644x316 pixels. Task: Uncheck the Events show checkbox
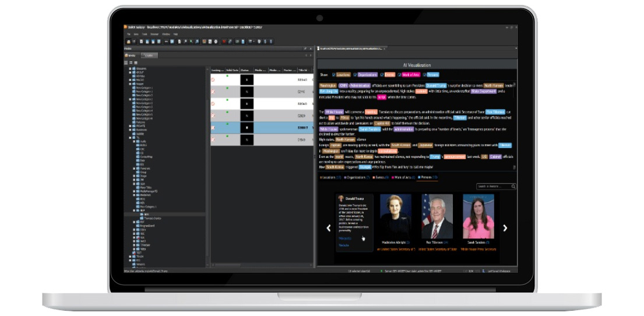(x=382, y=75)
